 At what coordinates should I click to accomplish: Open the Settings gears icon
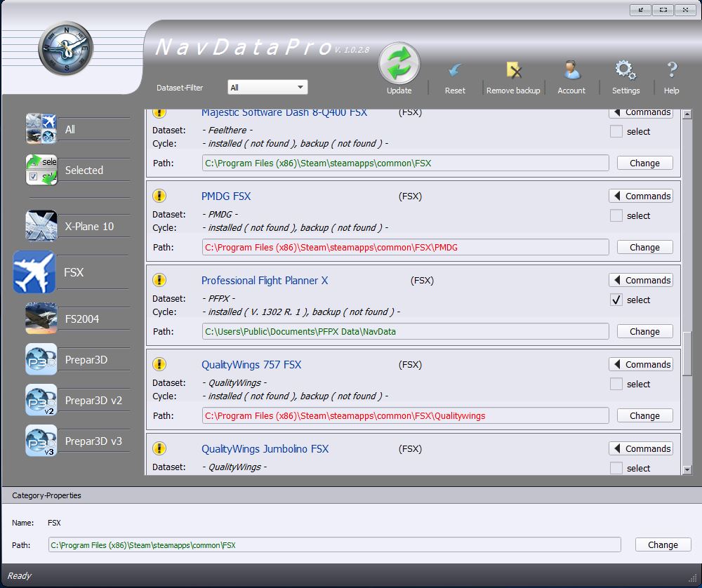click(x=625, y=70)
